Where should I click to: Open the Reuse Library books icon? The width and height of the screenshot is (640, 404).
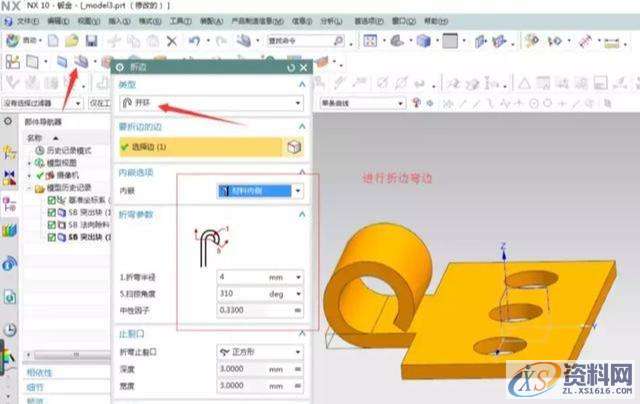point(9,231)
